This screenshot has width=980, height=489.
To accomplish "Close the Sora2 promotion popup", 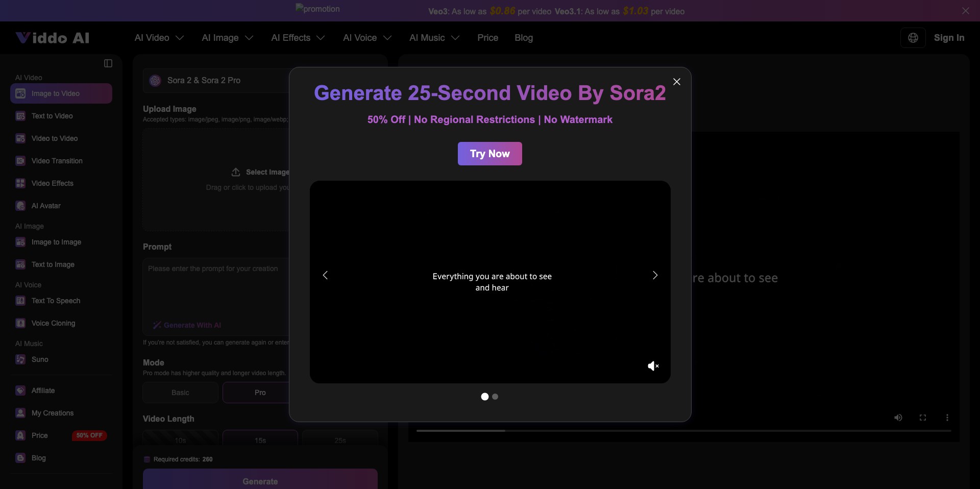I will coord(677,82).
